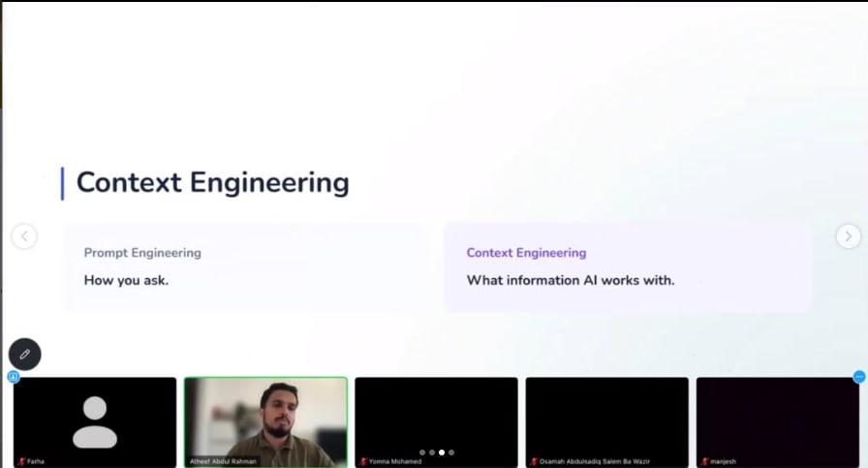This screenshot has width=868, height=468.
Task: Click the large 'Context Engineering' slide title
Action: (x=212, y=183)
